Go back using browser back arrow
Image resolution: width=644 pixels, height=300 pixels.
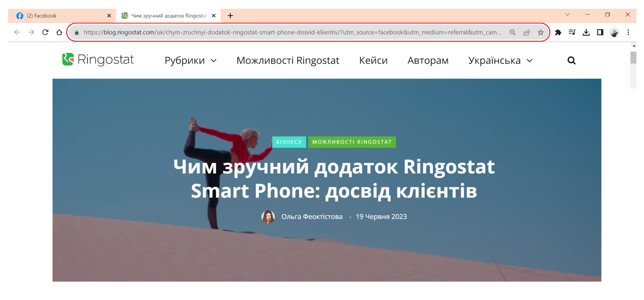[17, 32]
